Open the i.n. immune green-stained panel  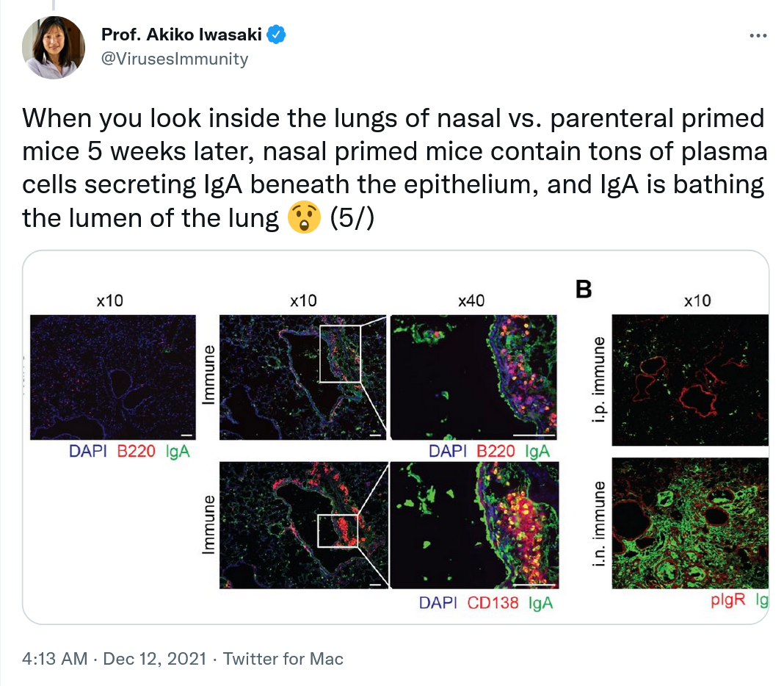click(689, 523)
